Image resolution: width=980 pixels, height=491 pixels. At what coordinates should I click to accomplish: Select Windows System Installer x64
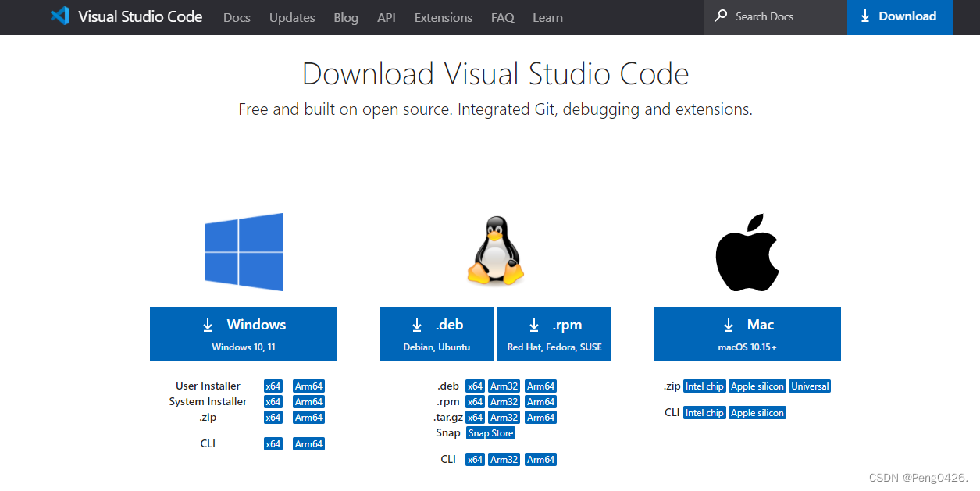coord(273,402)
